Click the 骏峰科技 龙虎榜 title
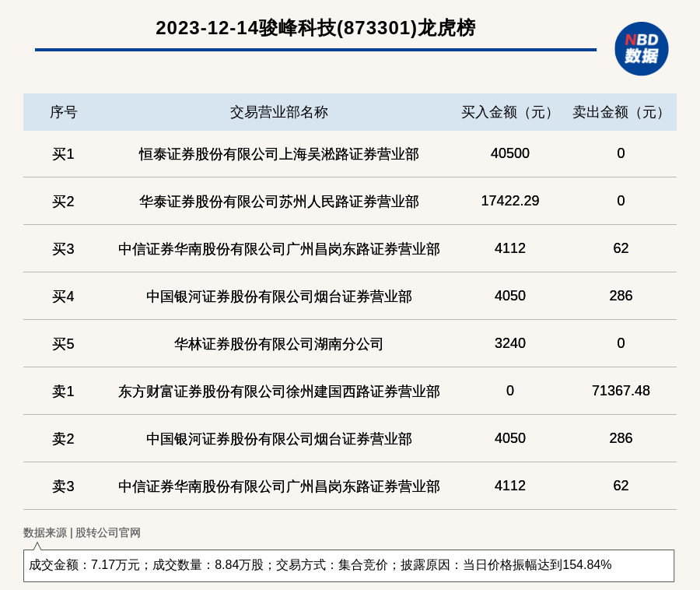The width and height of the screenshot is (700, 590). (315, 28)
